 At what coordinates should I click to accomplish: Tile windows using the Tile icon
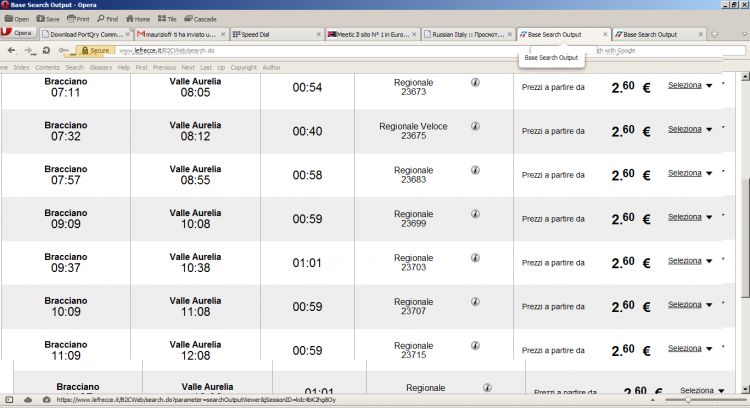tap(167, 19)
